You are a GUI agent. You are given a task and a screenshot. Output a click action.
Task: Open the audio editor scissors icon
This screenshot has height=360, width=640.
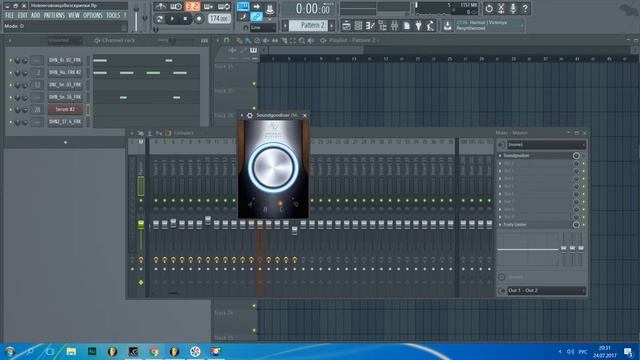(x=501, y=8)
